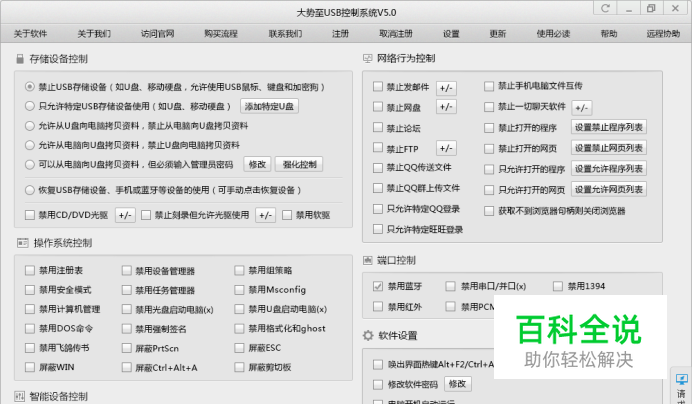
Task: Check 屏蔽Ctrl+Alt+A option
Action: (127, 367)
